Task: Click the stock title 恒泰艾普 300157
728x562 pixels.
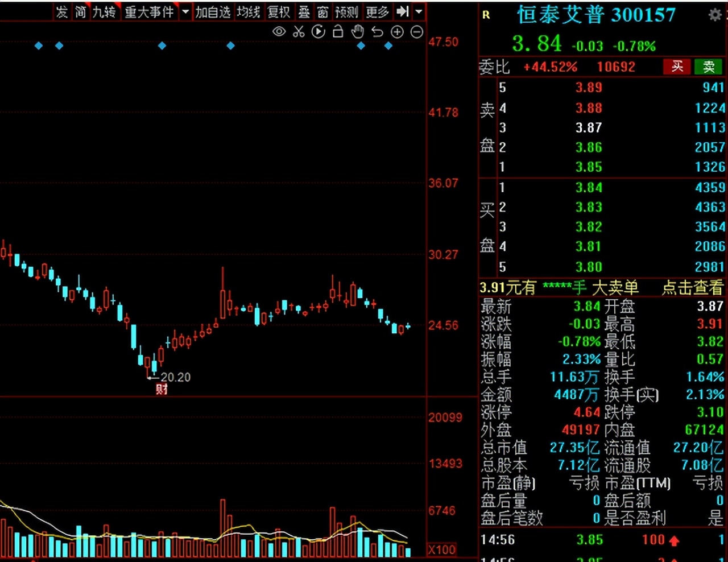Action: (x=596, y=15)
